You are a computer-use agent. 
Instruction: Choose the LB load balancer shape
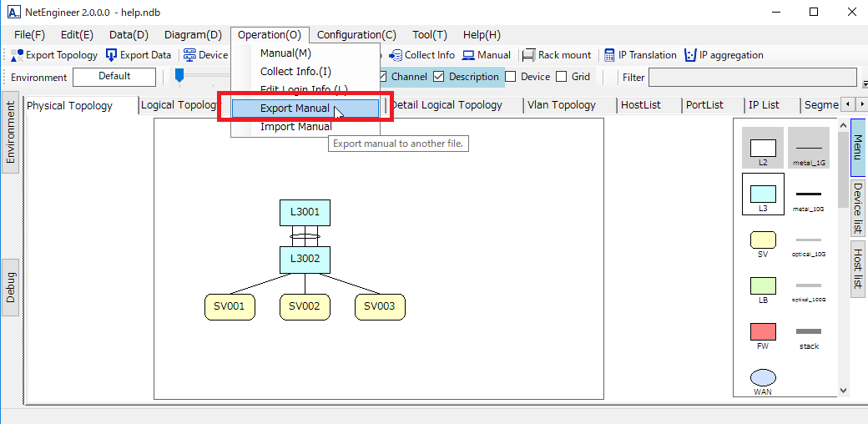[x=763, y=285]
